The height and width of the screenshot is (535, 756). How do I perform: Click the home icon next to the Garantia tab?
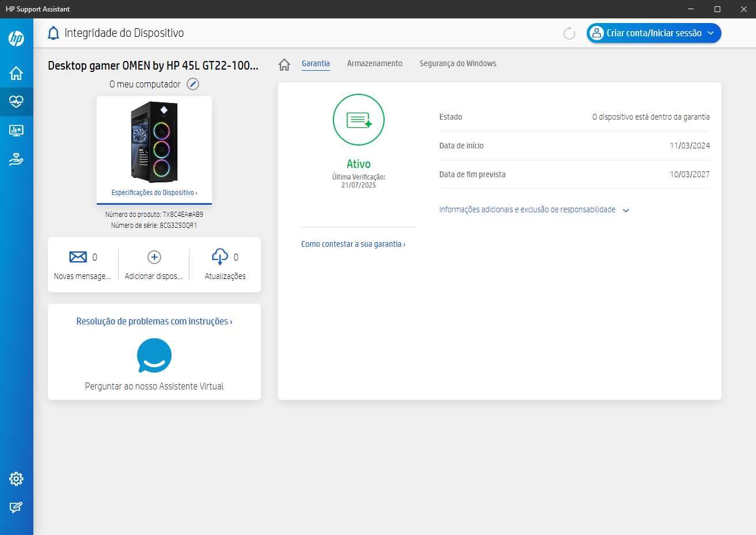284,64
